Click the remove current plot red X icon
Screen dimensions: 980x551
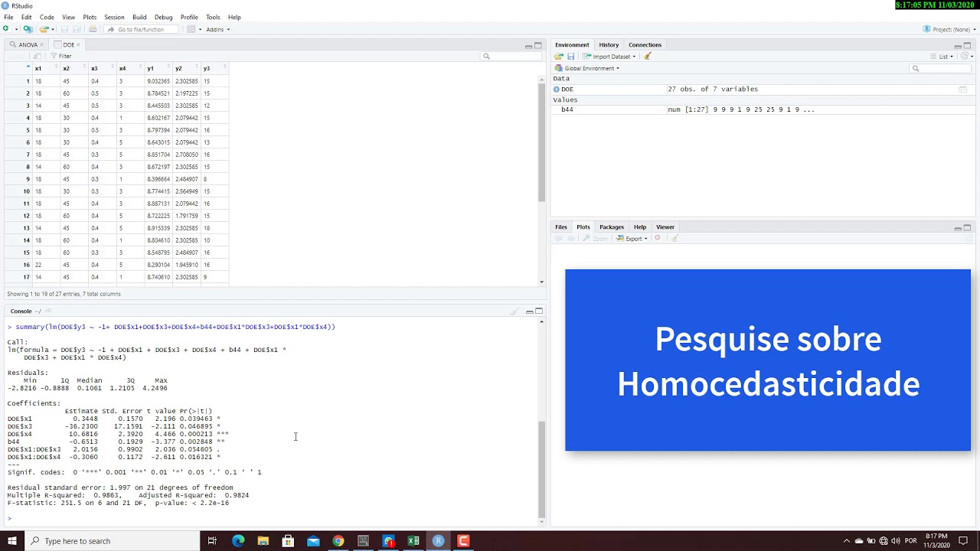tap(657, 238)
